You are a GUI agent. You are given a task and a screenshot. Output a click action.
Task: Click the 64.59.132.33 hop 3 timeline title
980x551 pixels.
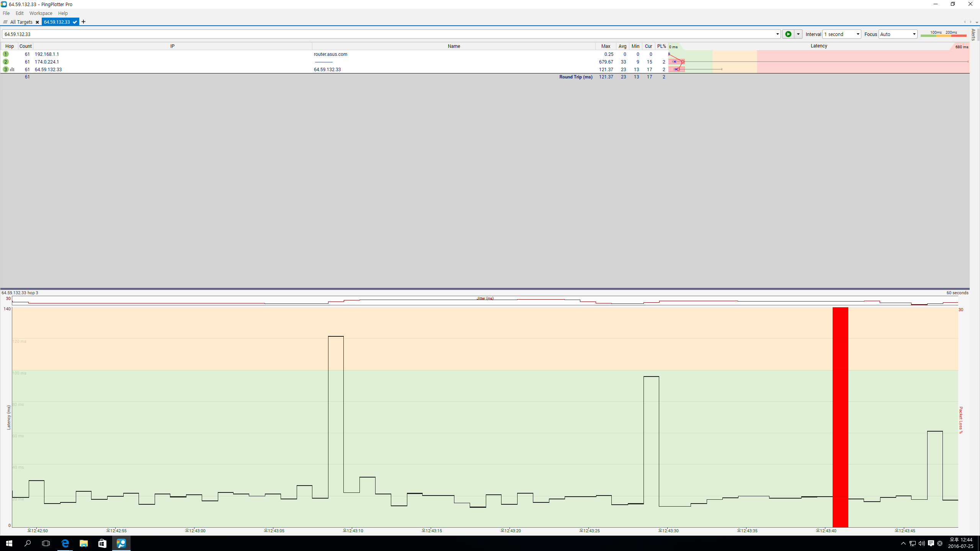click(x=20, y=293)
